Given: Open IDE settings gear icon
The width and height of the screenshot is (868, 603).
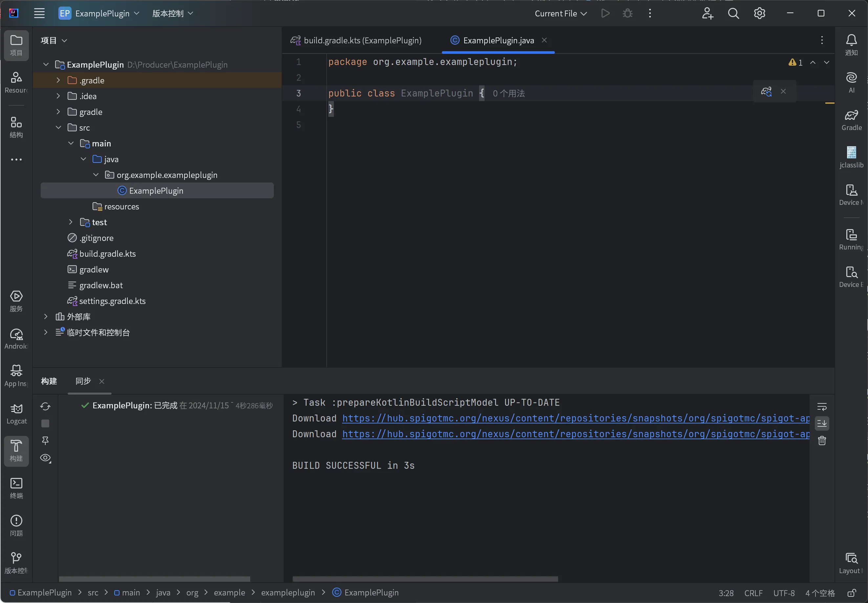Looking at the screenshot, I should click(760, 13).
